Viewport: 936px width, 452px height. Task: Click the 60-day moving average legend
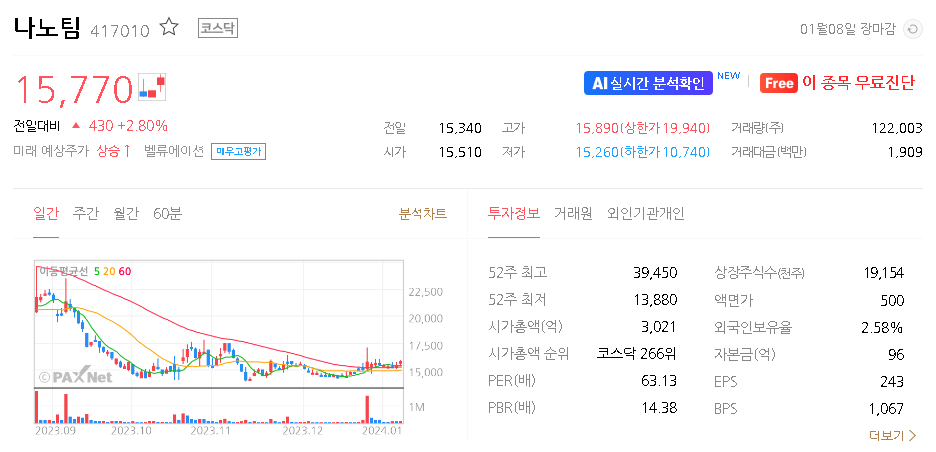coord(125,271)
